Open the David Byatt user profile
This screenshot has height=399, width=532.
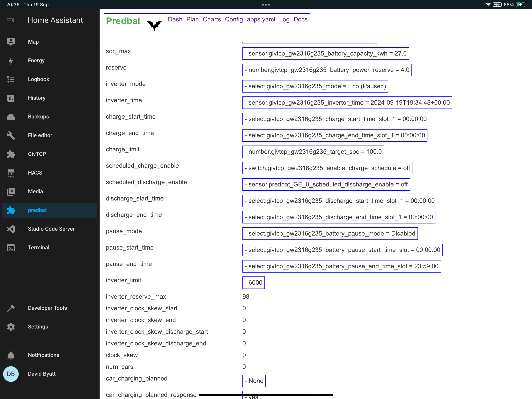50,374
